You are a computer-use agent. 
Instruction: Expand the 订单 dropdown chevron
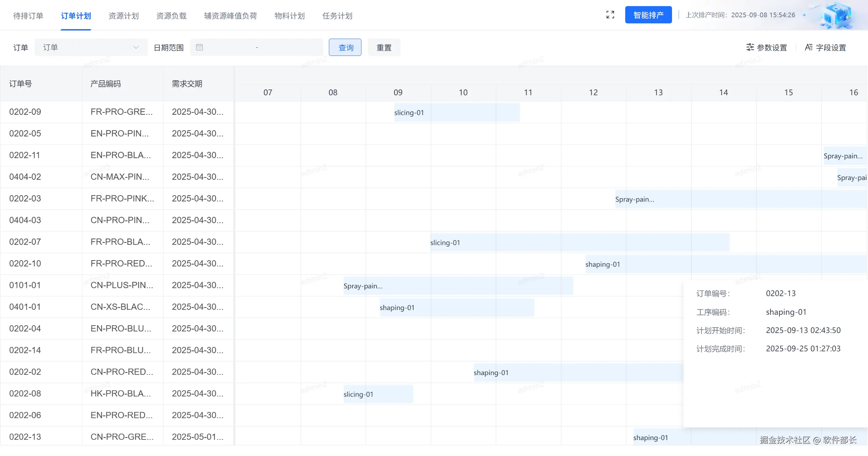click(136, 47)
